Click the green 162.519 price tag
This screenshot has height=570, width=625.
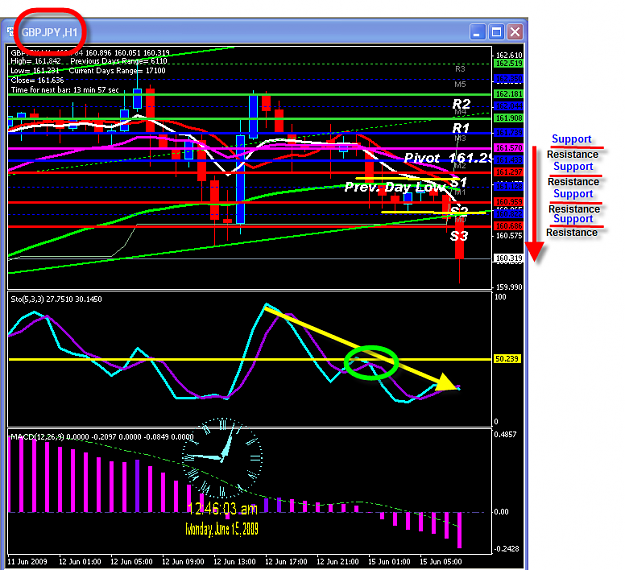(x=508, y=64)
